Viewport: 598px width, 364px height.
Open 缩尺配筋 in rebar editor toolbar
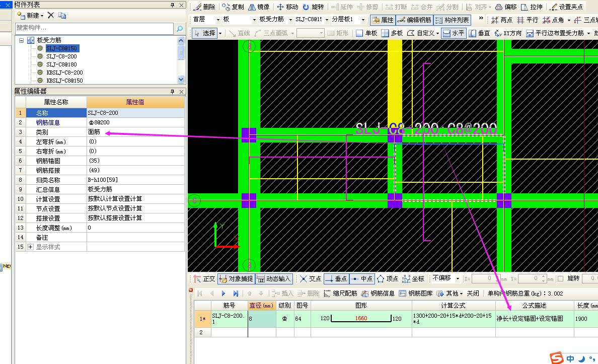[x=341, y=294]
